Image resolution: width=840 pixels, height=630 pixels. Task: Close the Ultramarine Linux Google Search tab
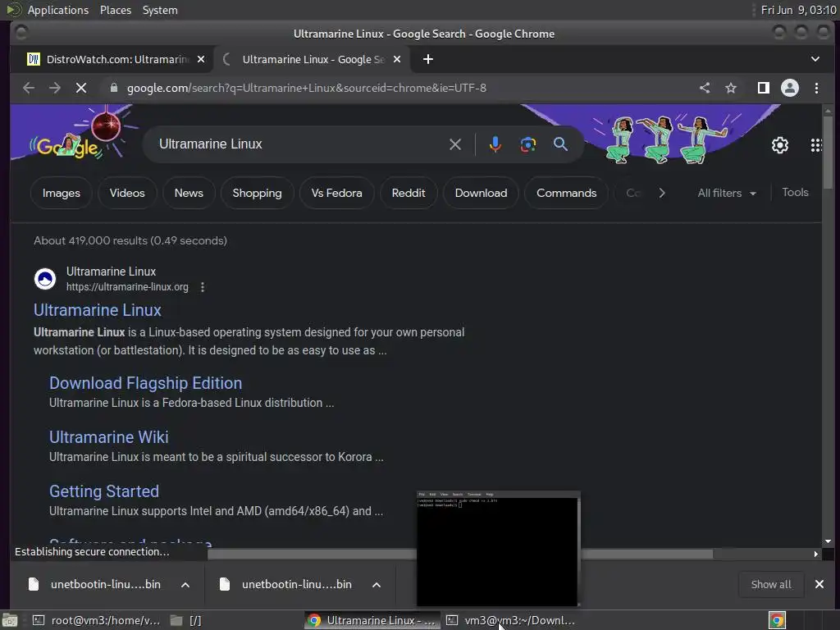[x=397, y=59]
